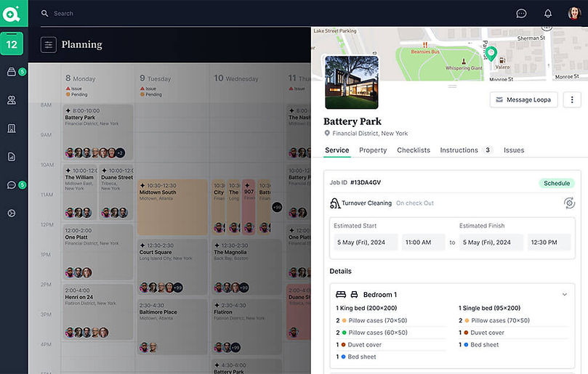The width and height of the screenshot is (588, 374).
Task: Click the search magnifier icon
Action: pyautogui.click(x=44, y=14)
